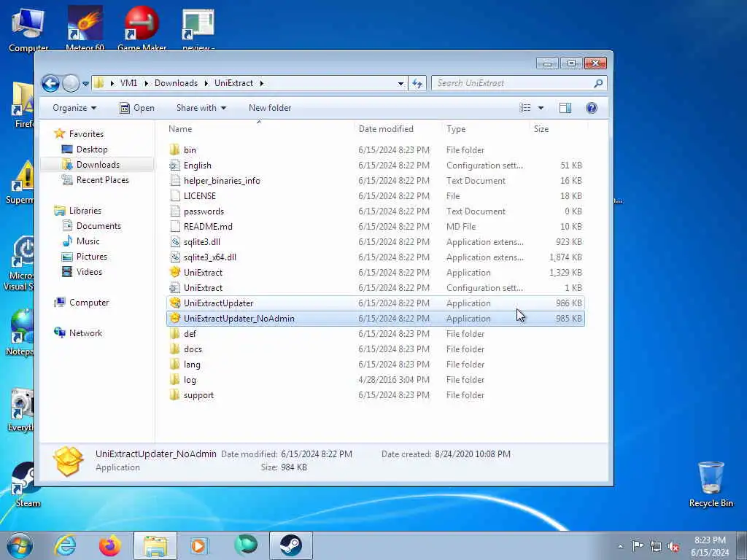Open the Documents library
The width and height of the screenshot is (747, 560).
pos(98,226)
